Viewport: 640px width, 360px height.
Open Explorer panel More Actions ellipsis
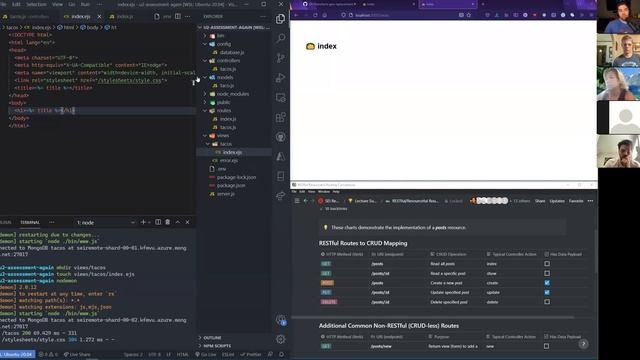263,16
